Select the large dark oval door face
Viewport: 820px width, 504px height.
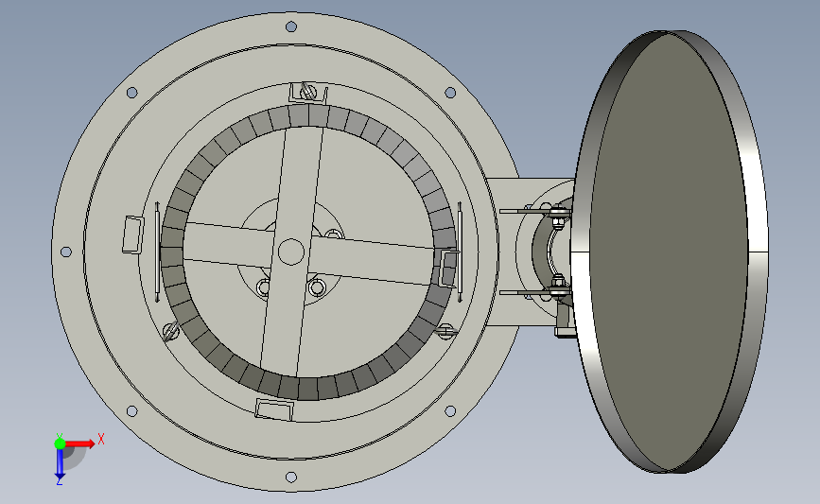click(670, 252)
